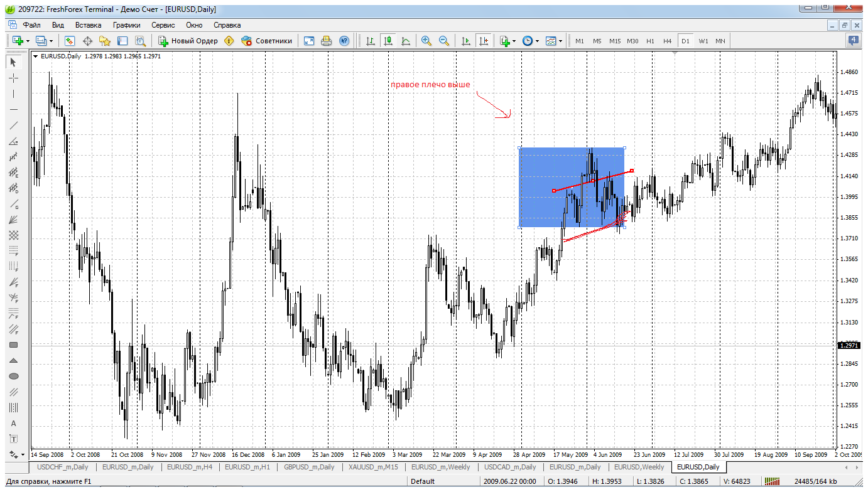The image size is (868, 492).
Task: Switch chart to Bar Chart mode
Action: 371,41
